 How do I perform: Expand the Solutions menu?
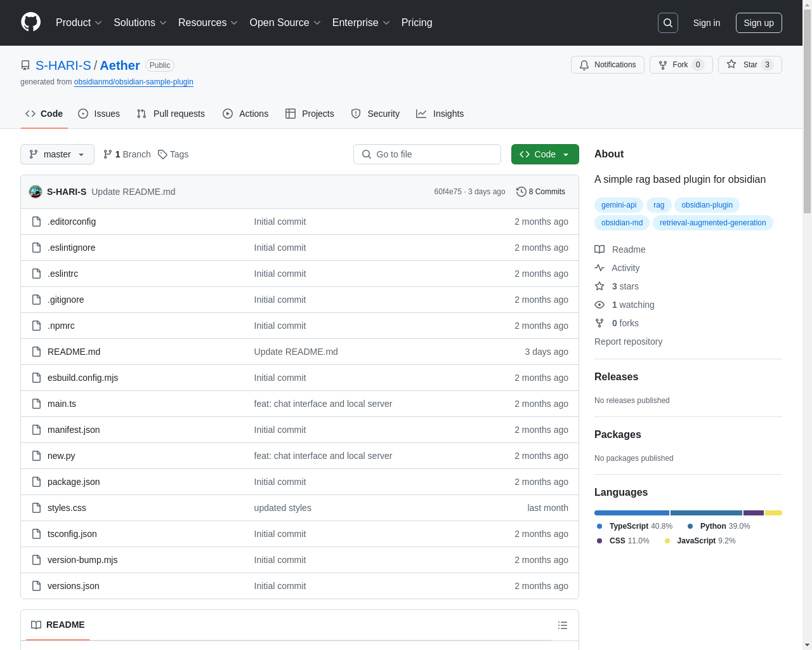(140, 23)
